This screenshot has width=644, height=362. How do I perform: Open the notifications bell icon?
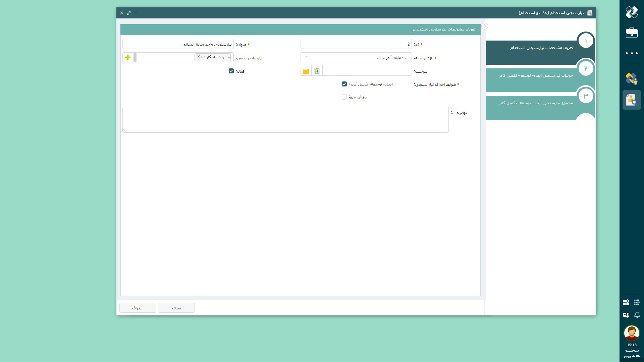tap(637, 315)
